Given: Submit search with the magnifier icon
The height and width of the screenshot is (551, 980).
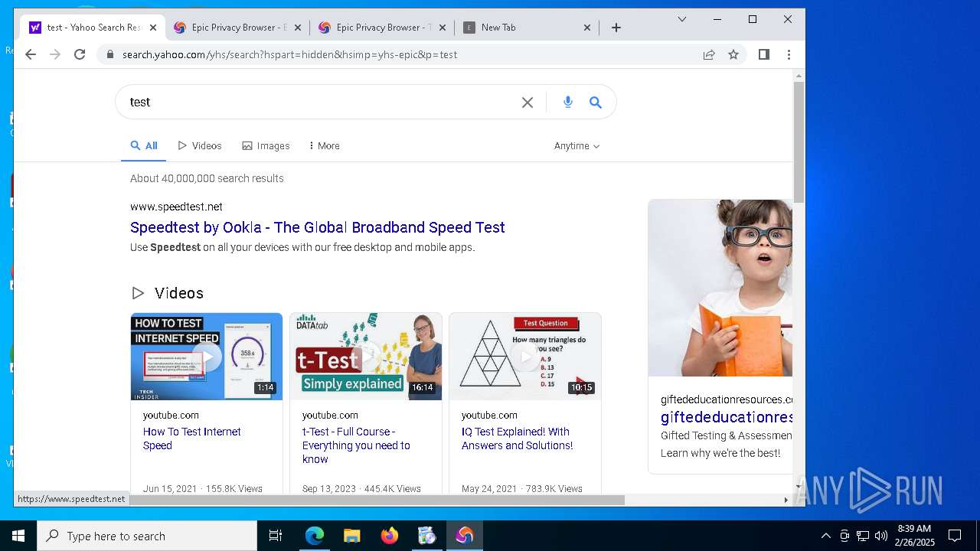Looking at the screenshot, I should point(596,103).
